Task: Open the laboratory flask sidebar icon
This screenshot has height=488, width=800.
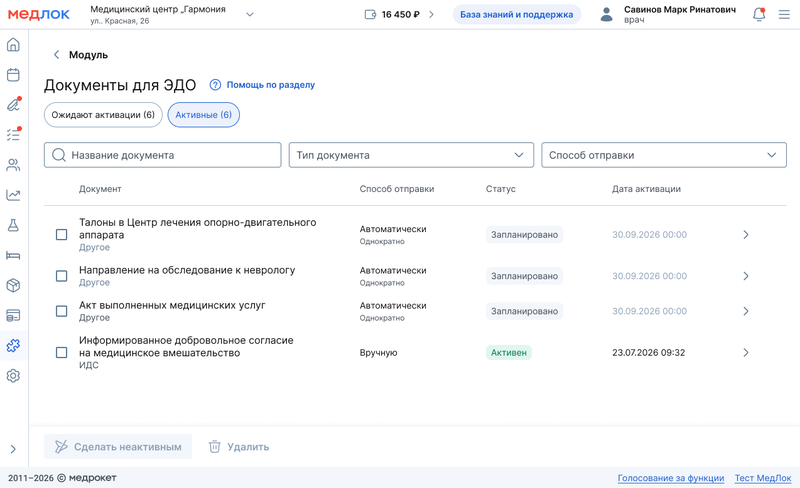Action: (x=13, y=225)
